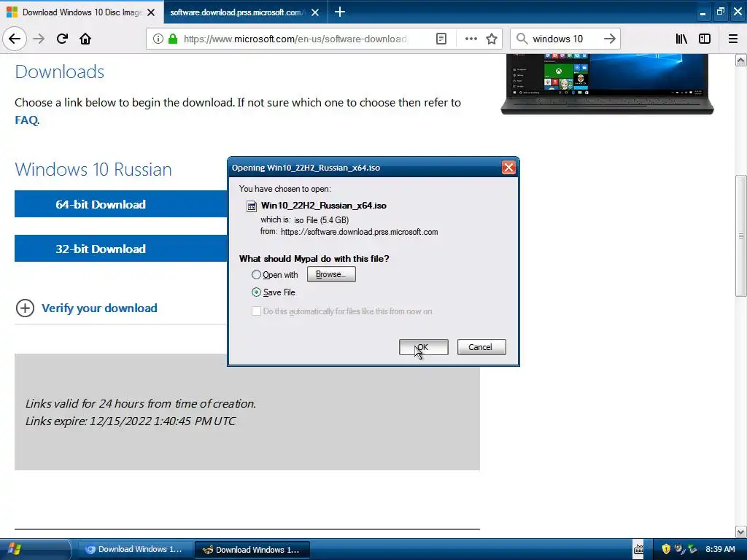Viewport: 747px width, 560px height.
Task: Click the file name Win10_22H2_Russian_x64.iso in dialog body
Action: (323, 206)
